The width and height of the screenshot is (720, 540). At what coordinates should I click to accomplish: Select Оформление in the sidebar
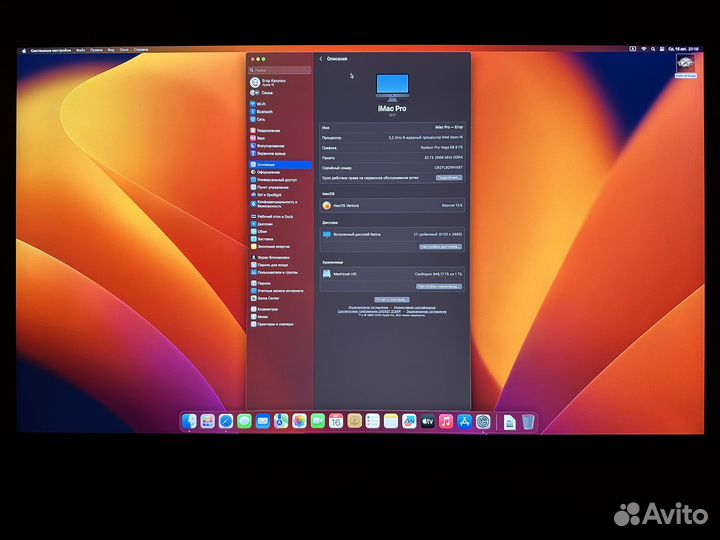click(x=265, y=172)
